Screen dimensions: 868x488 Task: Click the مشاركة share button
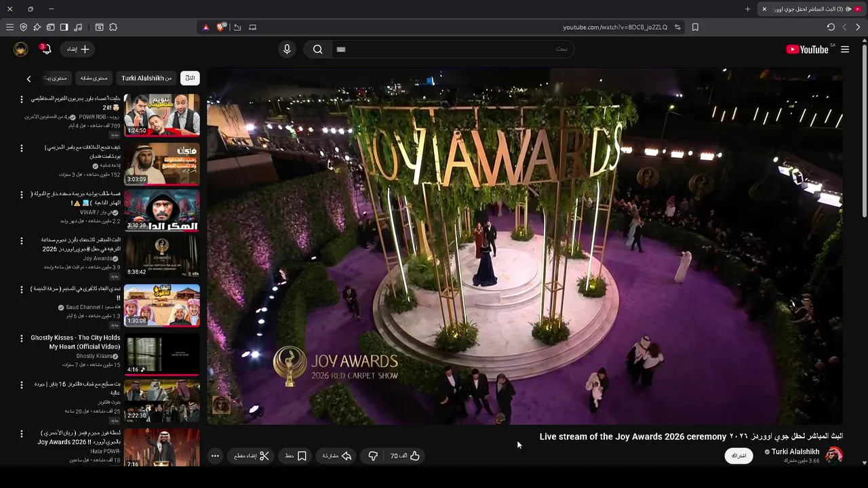336,456
